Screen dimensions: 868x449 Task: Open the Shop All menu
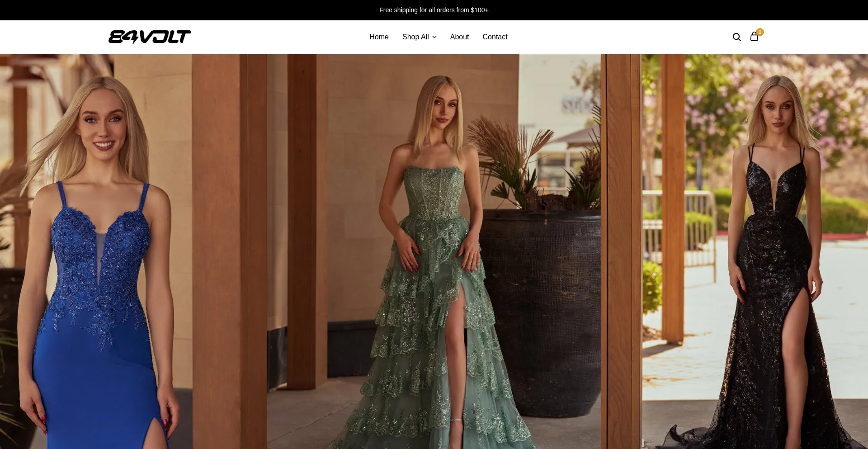[415, 37]
